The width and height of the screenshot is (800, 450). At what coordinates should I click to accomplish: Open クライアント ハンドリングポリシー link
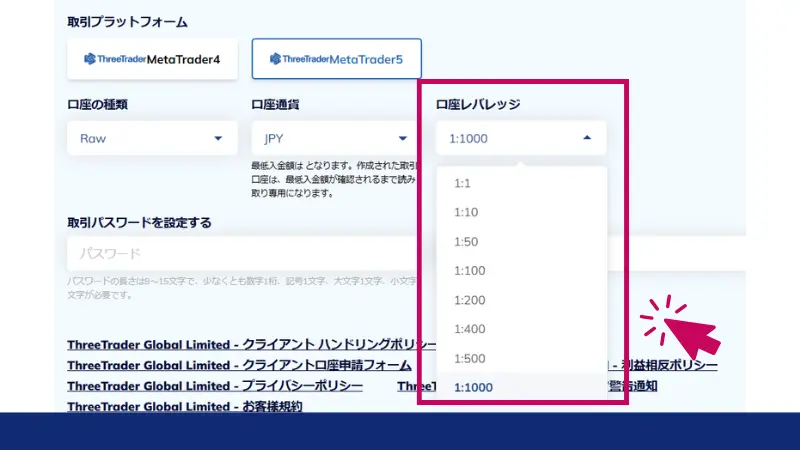click(x=252, y=345)
